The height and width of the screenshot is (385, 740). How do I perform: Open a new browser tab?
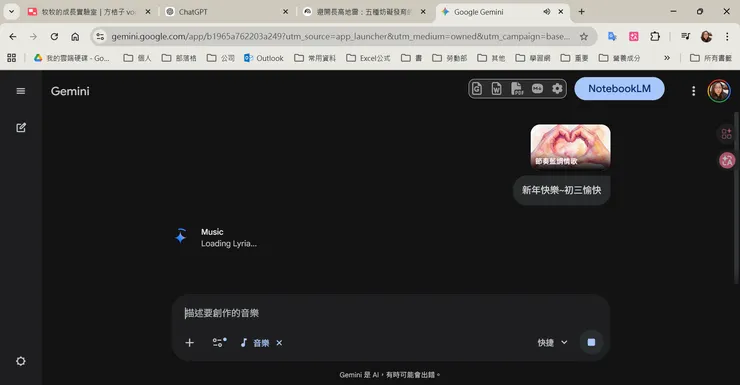[581, 12]
